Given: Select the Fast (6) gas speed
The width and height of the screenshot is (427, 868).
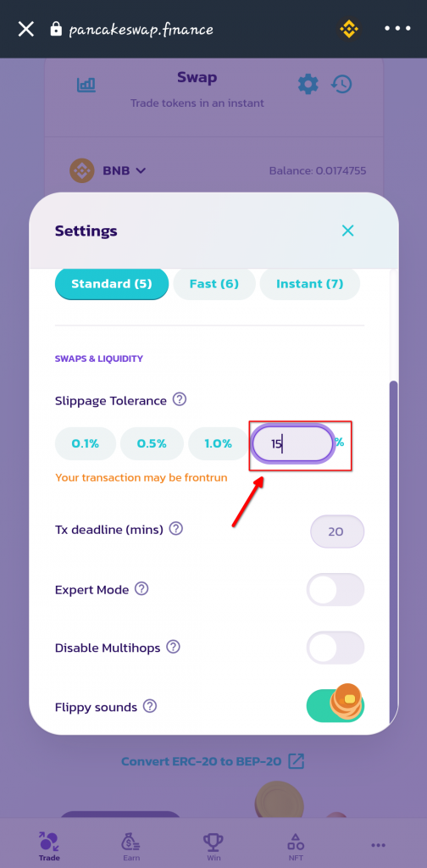Looking at the screenshot, I should pos(214,284).
